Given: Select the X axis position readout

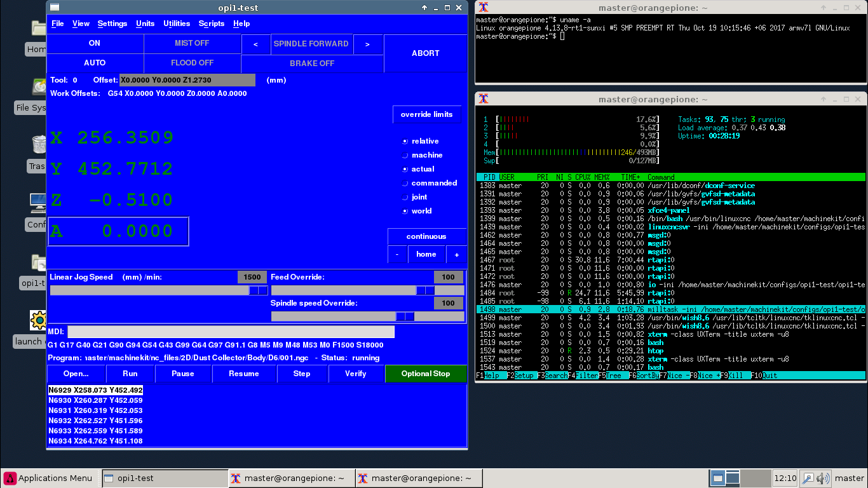Looking at the screenshot, I should 112,138.
